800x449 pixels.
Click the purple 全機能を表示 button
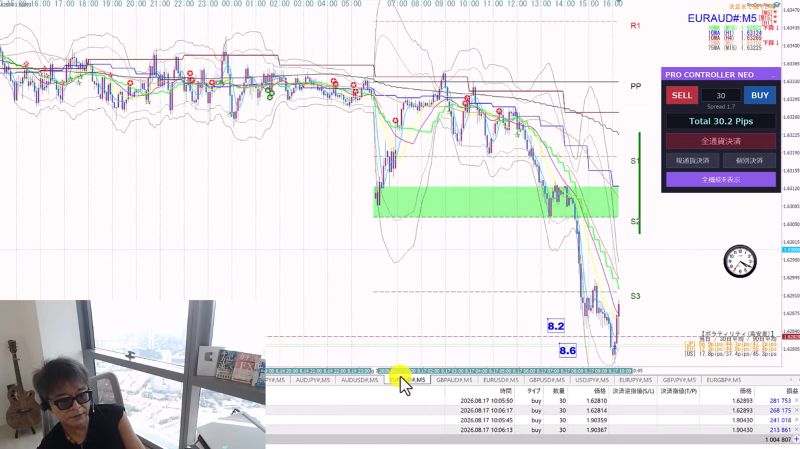click(x=721, y=180)
